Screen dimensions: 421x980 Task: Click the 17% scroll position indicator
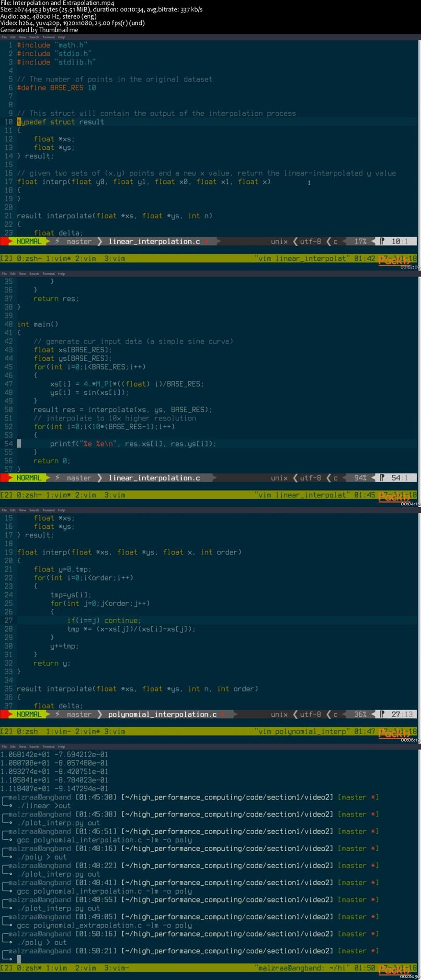click(x=360, y=242)
